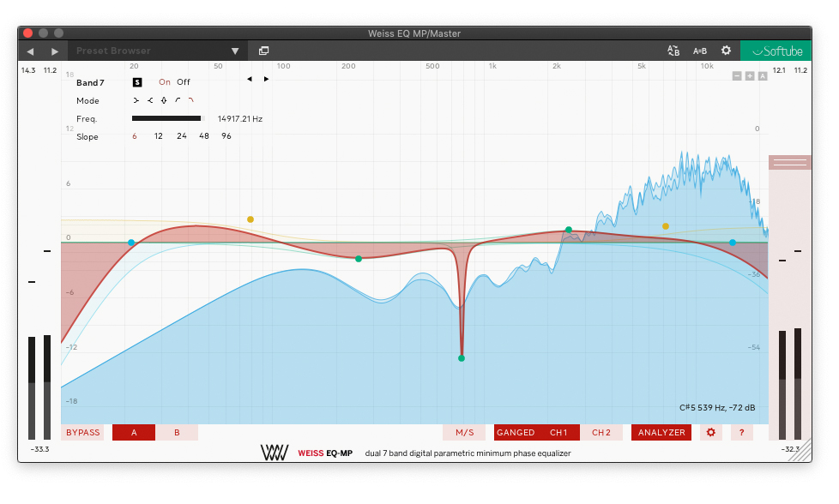
Task: Select first filter mode icon
Action: coord(136,100)
